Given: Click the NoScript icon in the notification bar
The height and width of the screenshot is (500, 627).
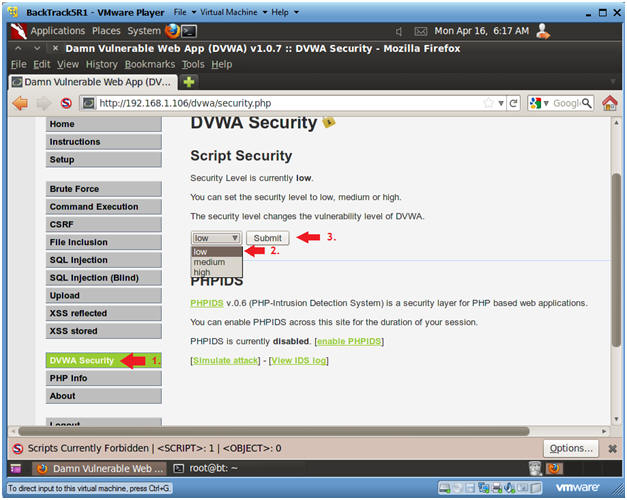Looking at the screenshot, I should click(x=18, y=448).
